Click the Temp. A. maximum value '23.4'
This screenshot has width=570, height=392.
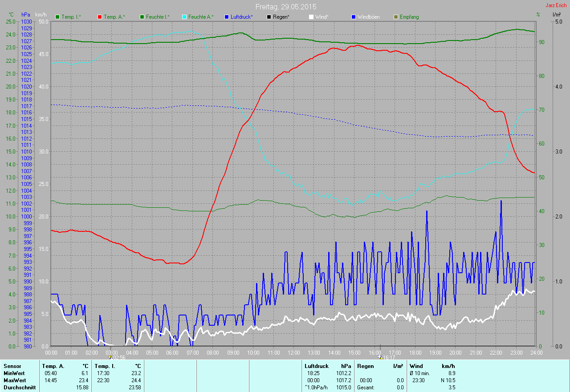(x=83, y=380)
